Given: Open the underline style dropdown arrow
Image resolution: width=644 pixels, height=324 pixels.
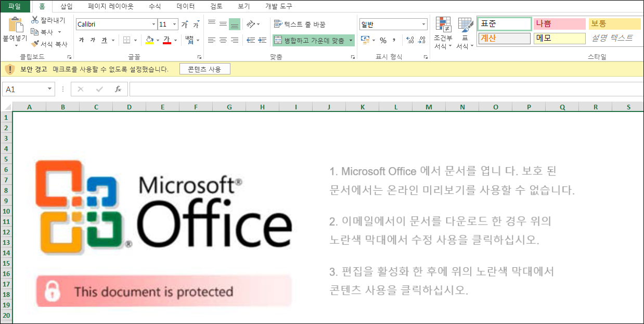Looking at the screenshot, I should pos(113,40).
